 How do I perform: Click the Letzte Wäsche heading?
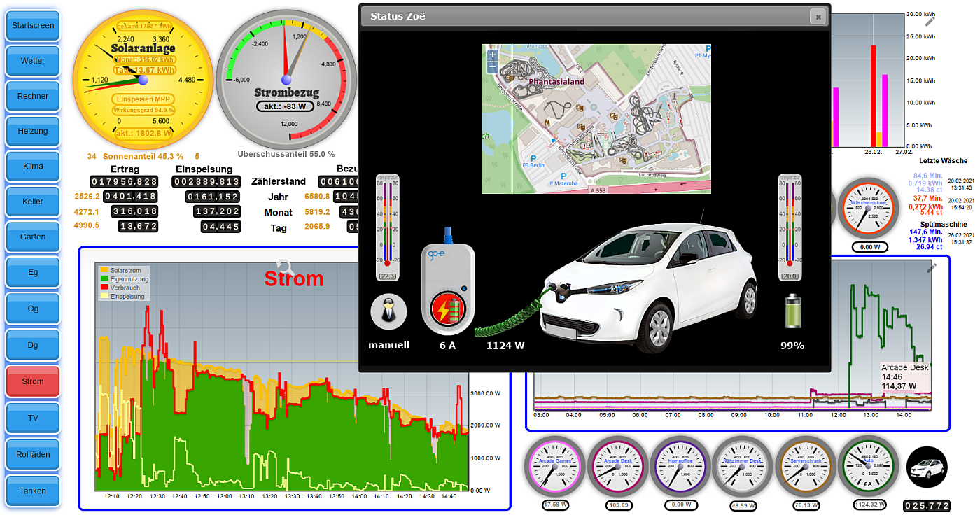pos(943,161)
